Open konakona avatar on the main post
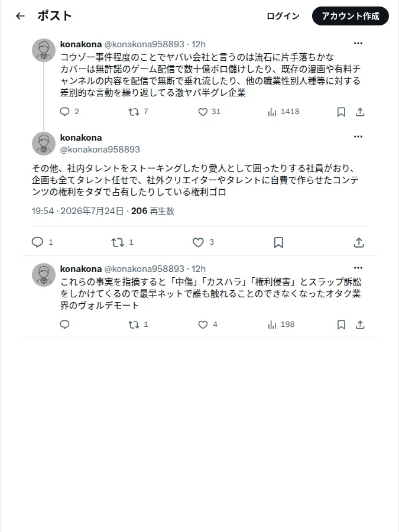The height and width of the screenshot is (532, 399). pyautogui.click(x=44, y=144)
